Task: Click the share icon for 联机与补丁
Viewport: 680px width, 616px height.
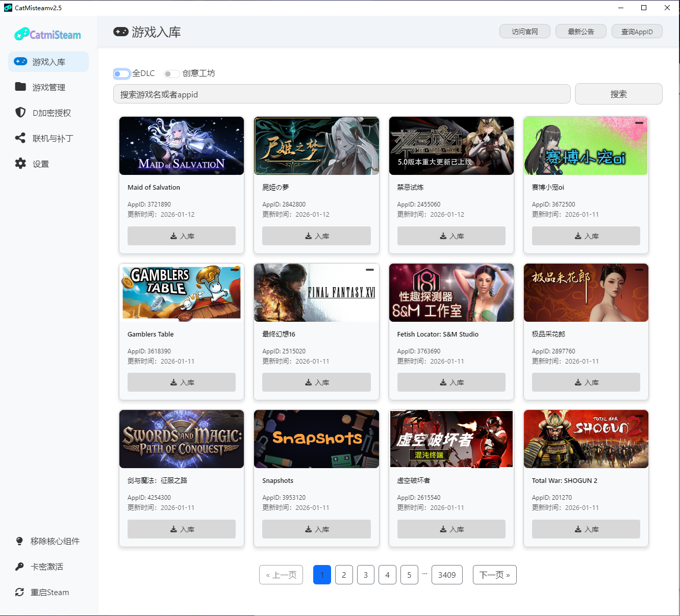Action: point(20,138)
